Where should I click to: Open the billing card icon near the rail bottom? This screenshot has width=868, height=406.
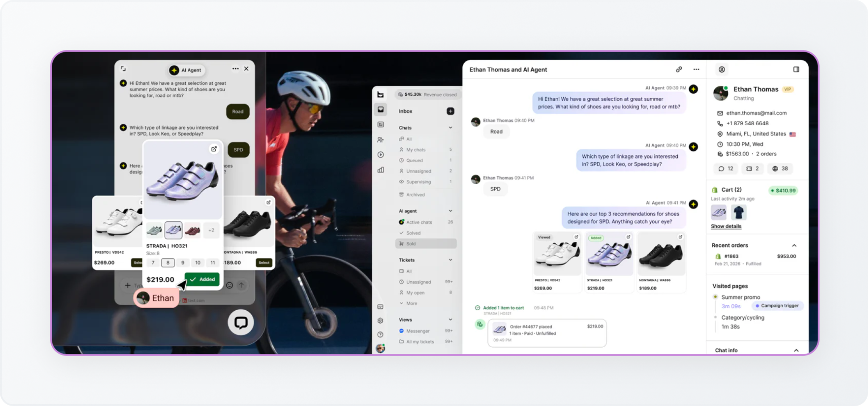[380, 307]
